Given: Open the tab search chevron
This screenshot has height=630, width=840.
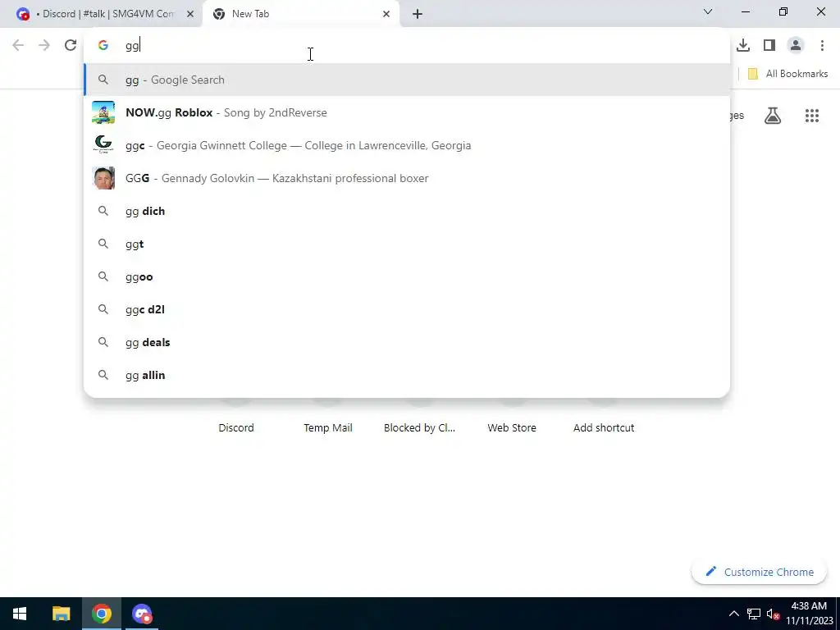Looking at the screenshot, I should click(x=708, y=11).
